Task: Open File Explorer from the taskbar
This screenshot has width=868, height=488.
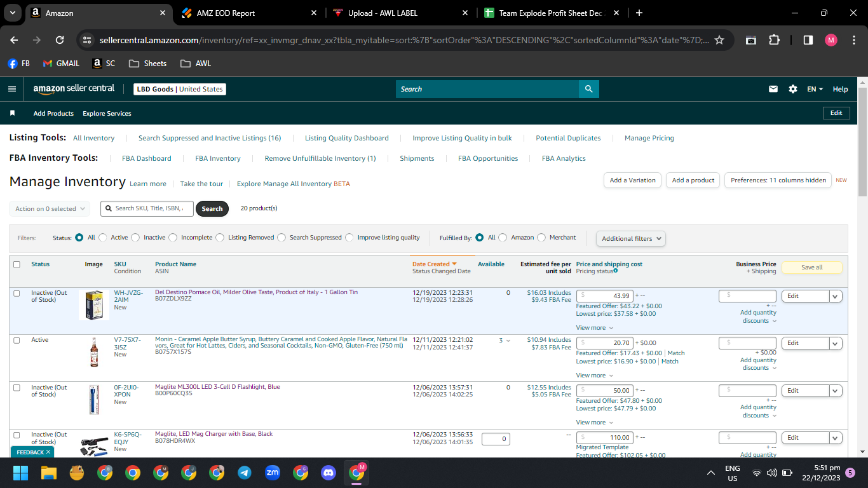Action: tap(49, 473)
